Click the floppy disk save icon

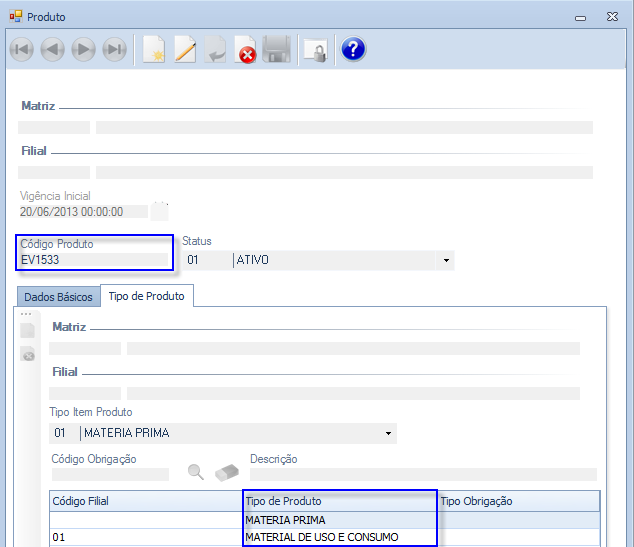click(x=276, y=50)
